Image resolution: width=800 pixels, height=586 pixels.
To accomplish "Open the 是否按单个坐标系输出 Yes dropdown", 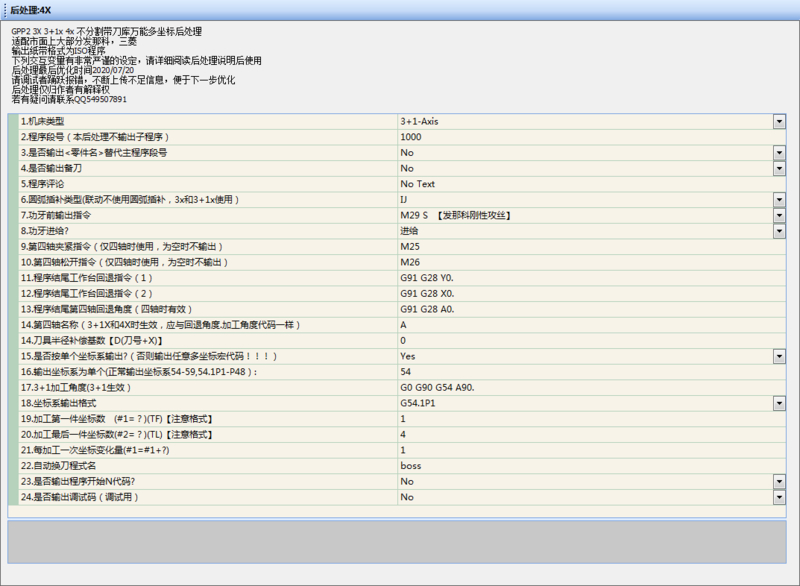I will pos(779,356).
